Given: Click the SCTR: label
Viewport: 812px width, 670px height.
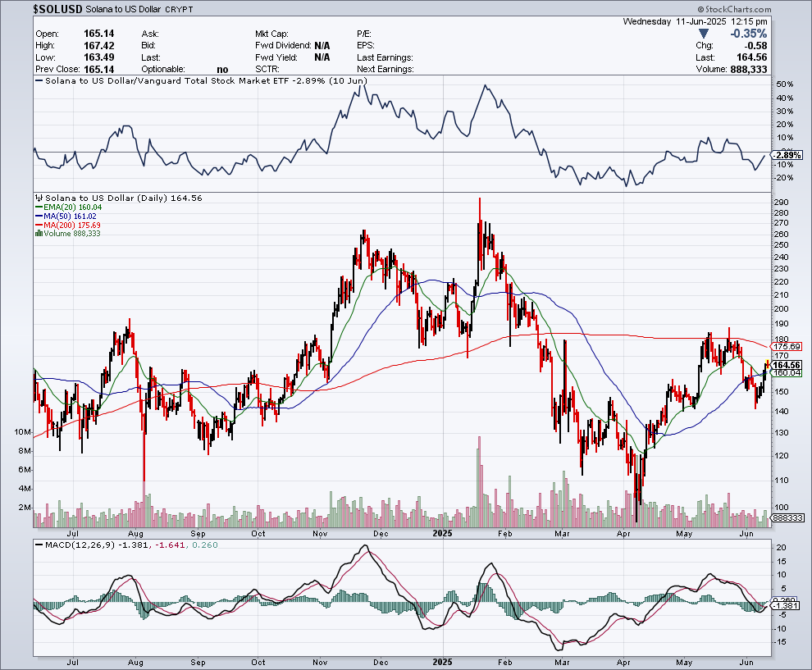Looking at the screenshot, I should [x=267, y=70].
